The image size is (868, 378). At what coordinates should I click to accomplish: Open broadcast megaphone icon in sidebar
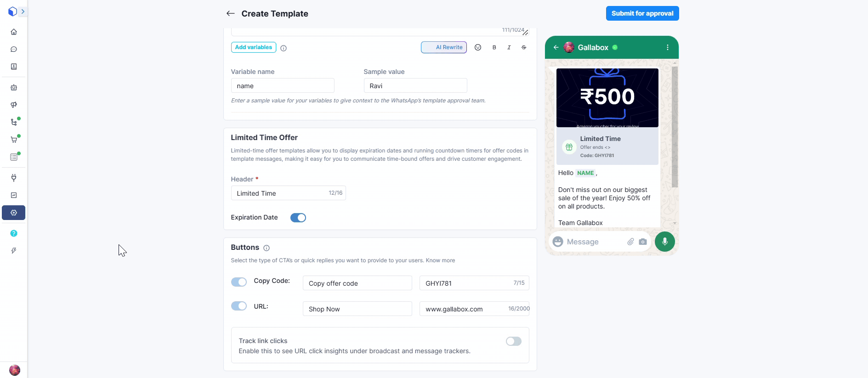click(14, 105)
